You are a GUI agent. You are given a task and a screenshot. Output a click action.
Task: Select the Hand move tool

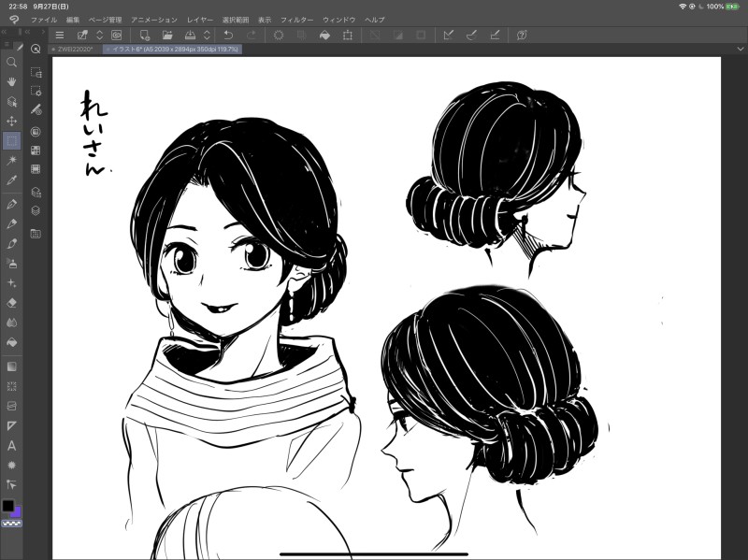11,81
